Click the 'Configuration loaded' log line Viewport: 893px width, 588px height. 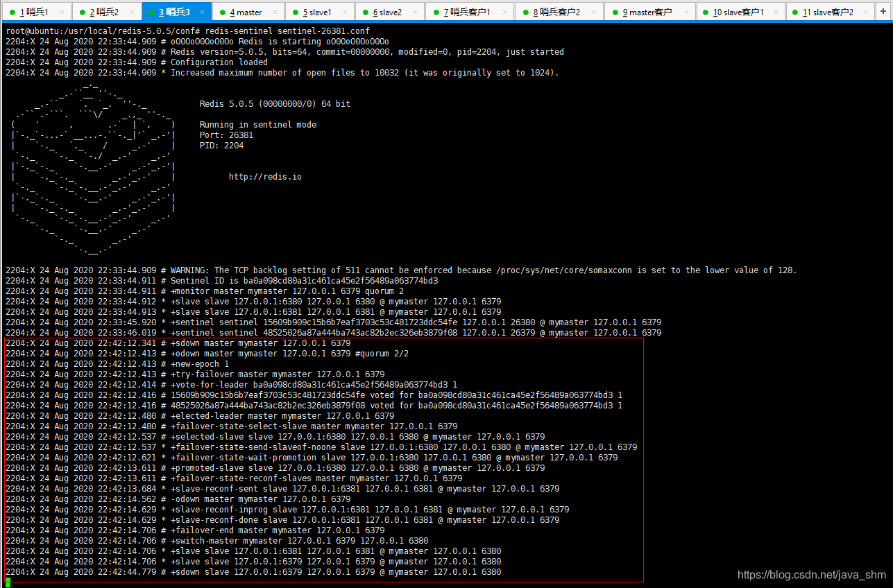pos(137,62)
